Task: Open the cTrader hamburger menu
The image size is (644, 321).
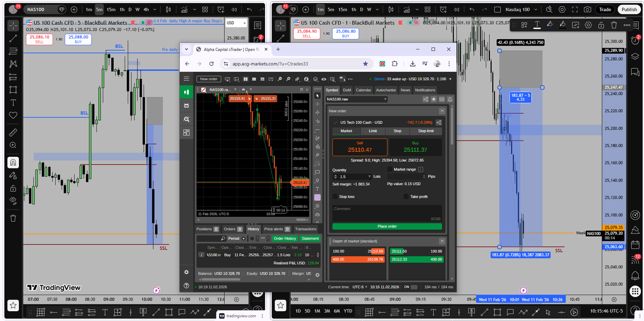Action: point(186,79)
